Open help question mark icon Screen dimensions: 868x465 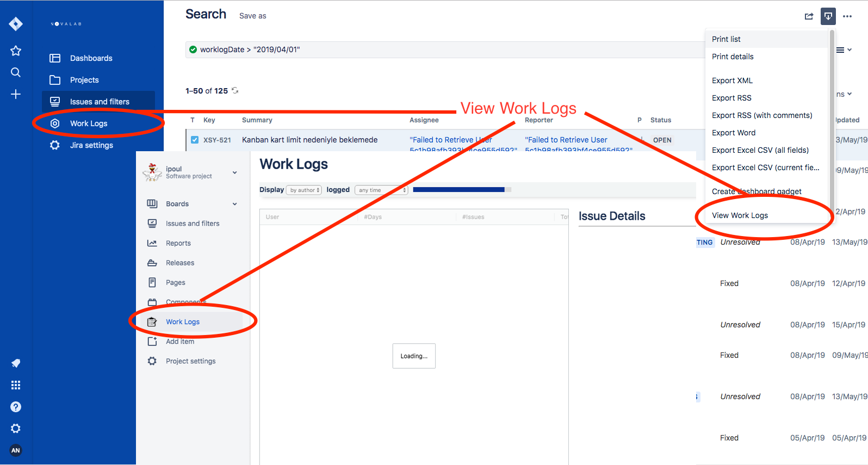(x=16, y=407)
